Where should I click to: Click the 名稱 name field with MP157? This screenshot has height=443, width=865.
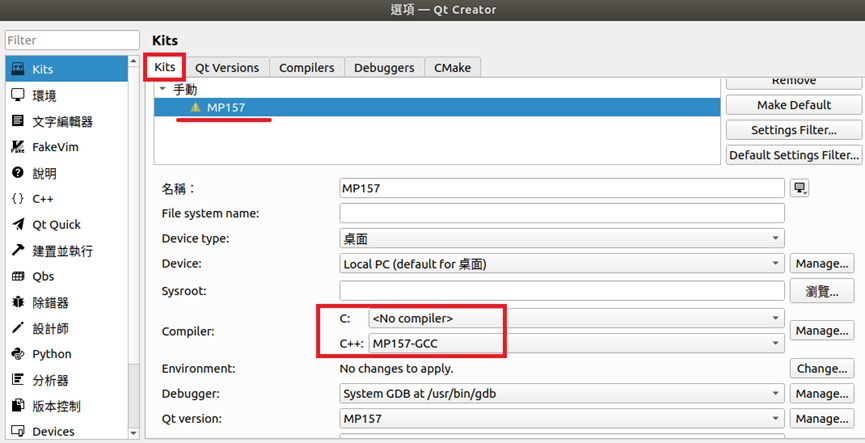coord(562,188)
